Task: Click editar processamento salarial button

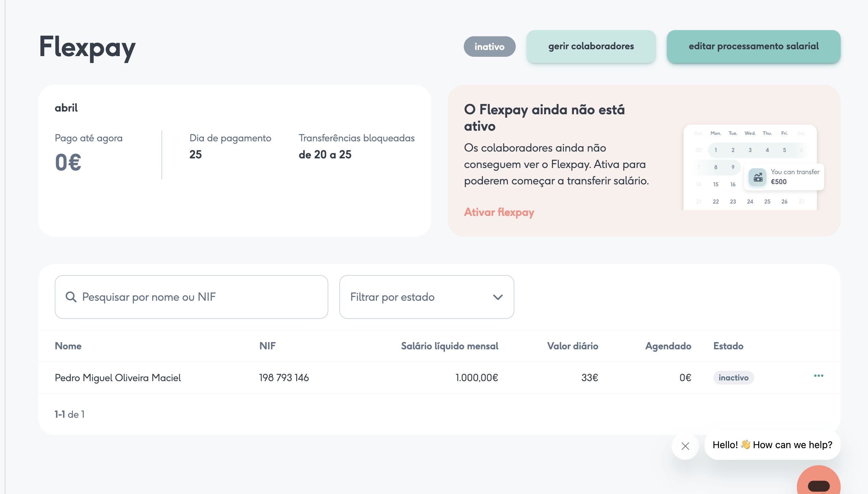Action: [753, 47]
